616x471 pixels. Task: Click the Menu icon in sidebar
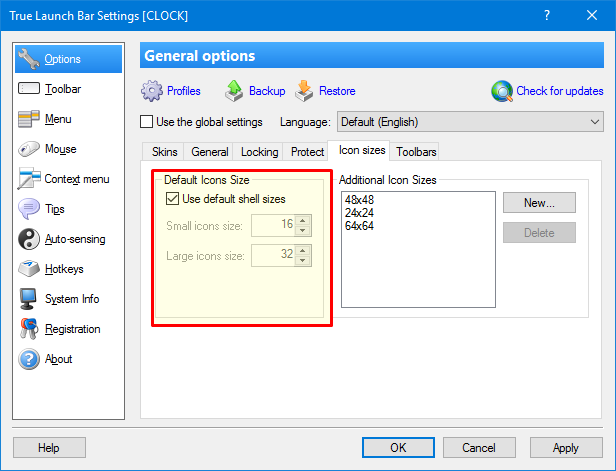pos(29,119)
